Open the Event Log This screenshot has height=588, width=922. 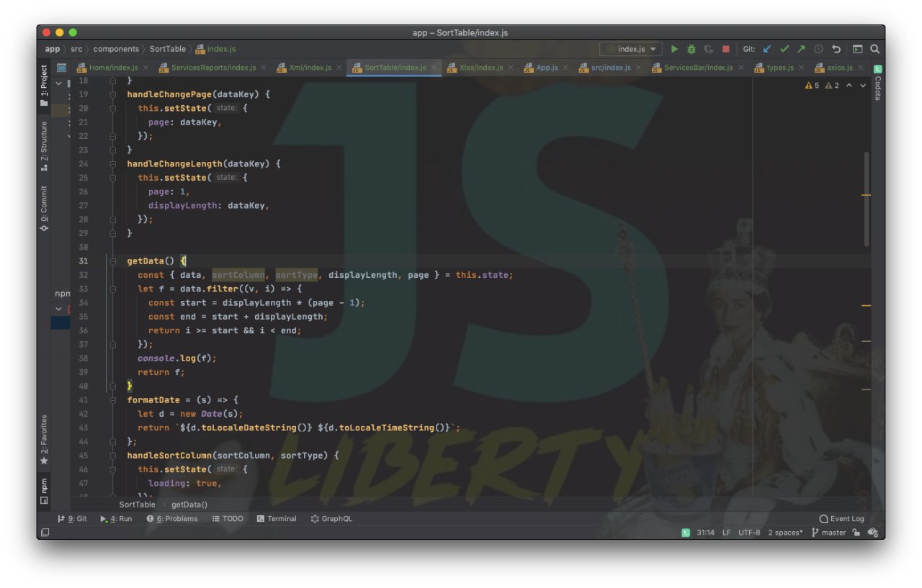coord(841,518)
